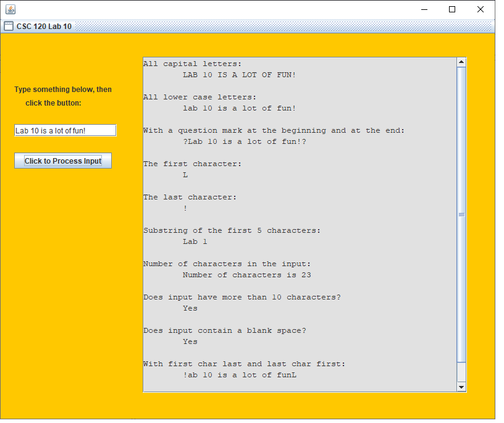
Task: Place cursor on "!ab 10 is a lot of funL"
Action: tap(240, 375)
